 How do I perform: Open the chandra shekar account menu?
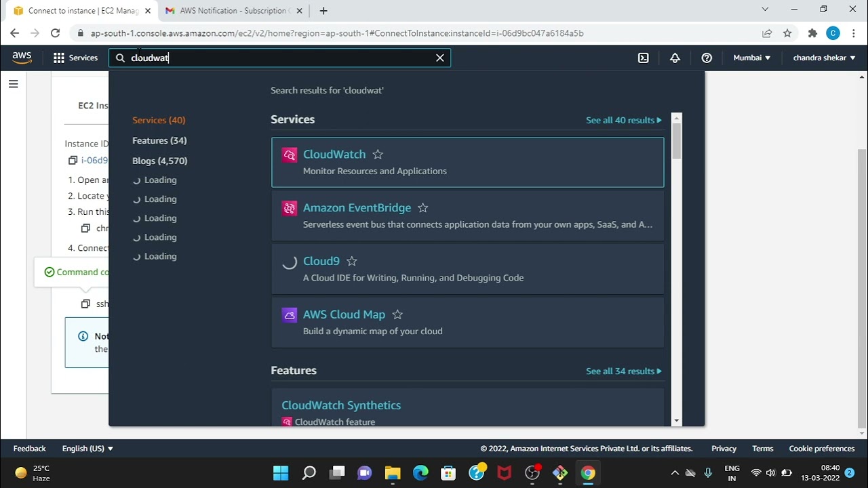tap(824, 58)
